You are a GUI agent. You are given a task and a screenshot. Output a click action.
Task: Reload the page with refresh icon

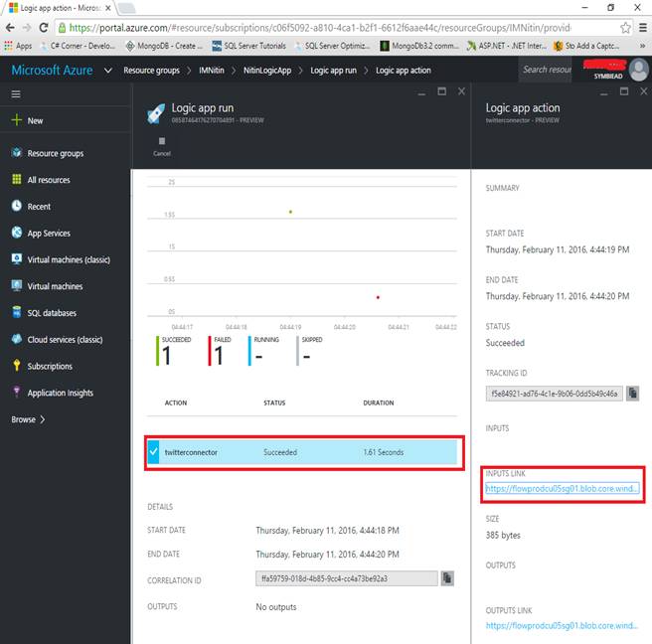[44, 28]
